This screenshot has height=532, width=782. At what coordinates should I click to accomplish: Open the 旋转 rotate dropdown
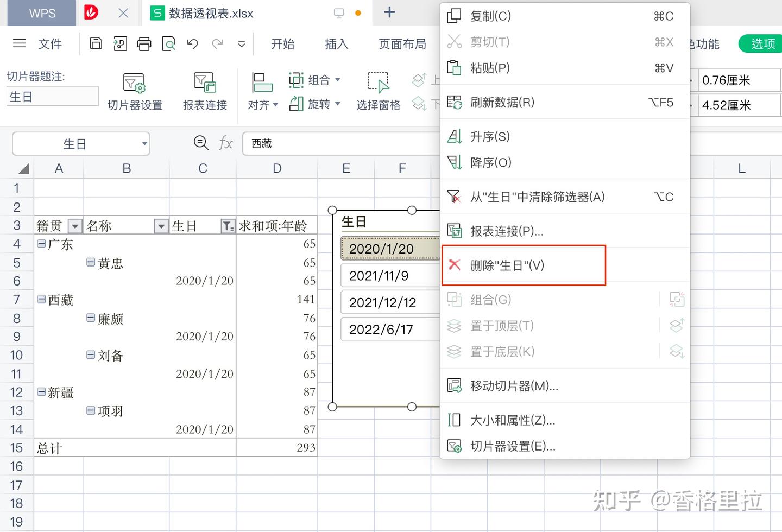[x=315, y=104]
